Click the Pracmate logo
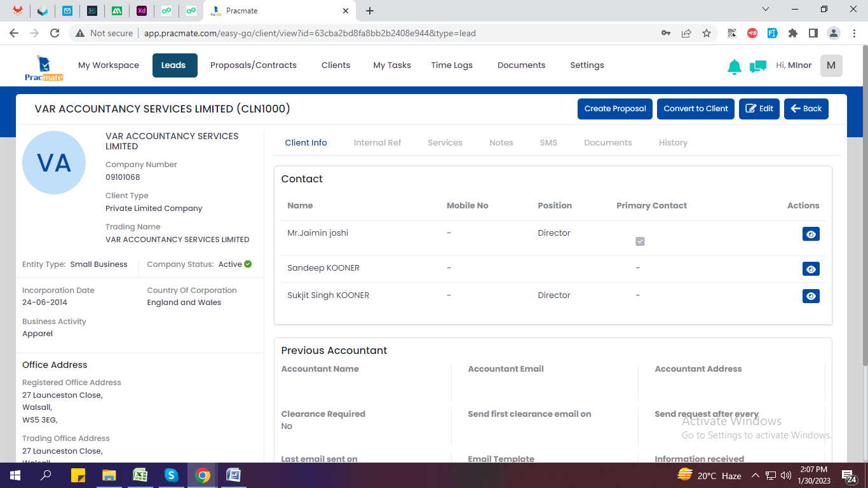Image resolution: width=868 pixels, height=488 pixels. coord(44,68)
